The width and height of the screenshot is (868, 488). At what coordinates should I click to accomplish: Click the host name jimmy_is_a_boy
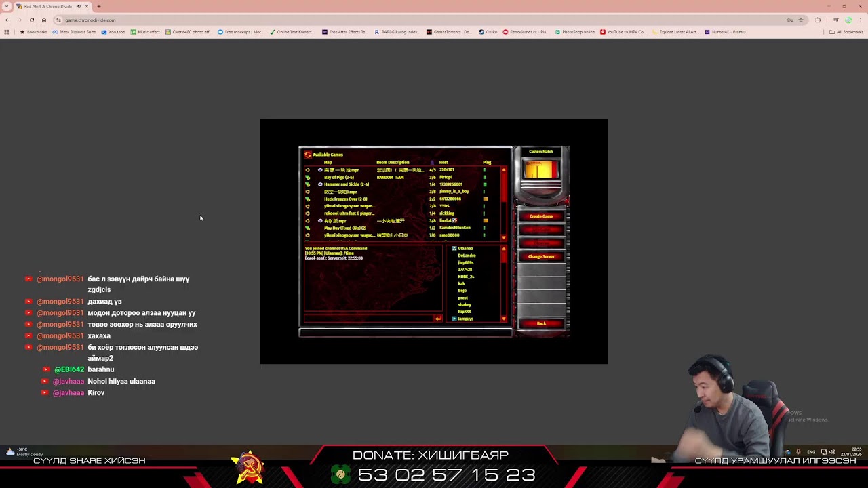[454, 192]
